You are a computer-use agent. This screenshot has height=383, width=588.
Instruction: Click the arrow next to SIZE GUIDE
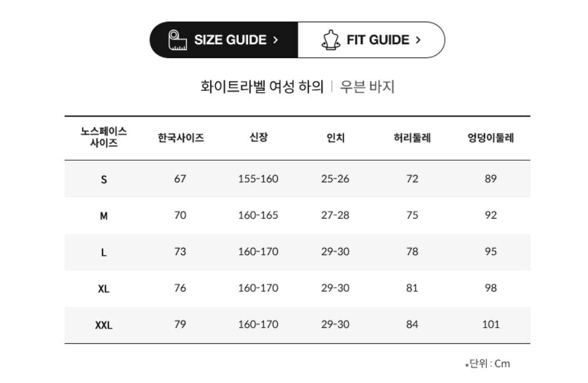(275, 40)
